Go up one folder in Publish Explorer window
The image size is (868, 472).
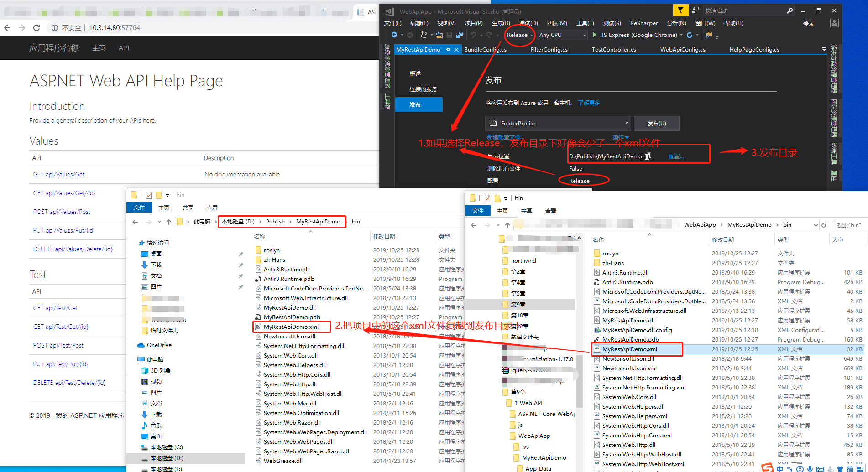(x=169, y=222)
